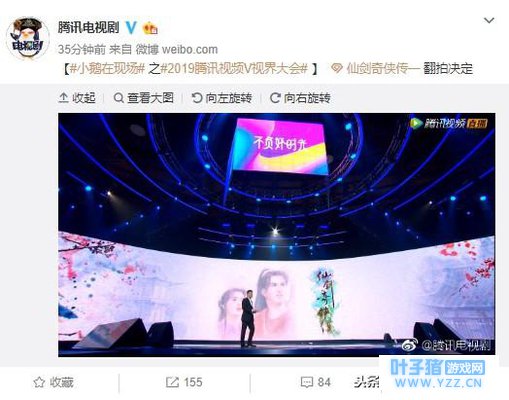Collapse the image with 收起
The image size is (509, 400).
click(x=77, y=98)
